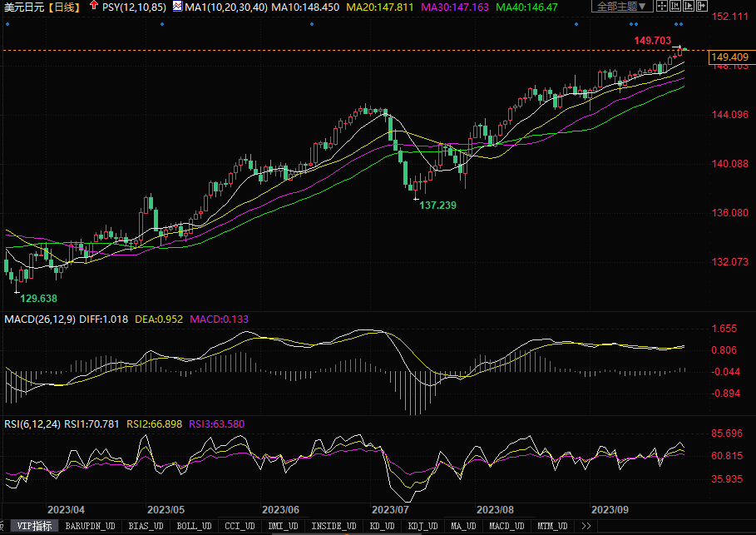Click the 137.239 low price label
The image size is (756, 535).
437,205
